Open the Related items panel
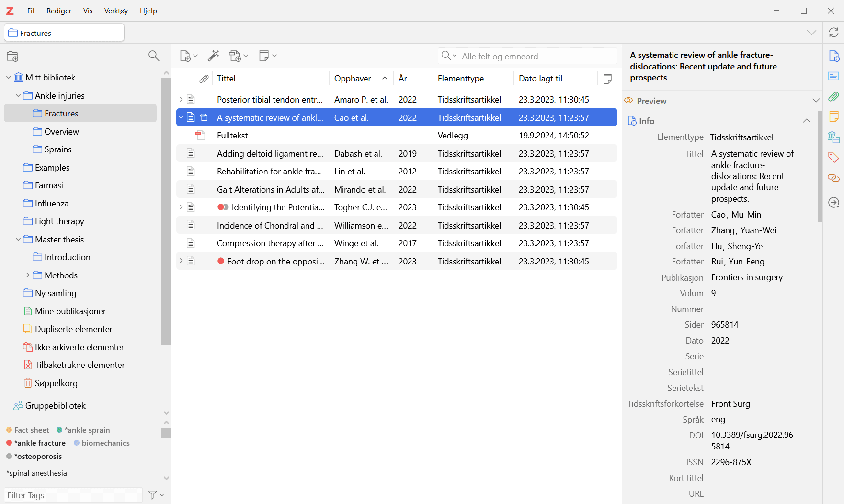This screenshot has height=504, width=844. (834, 178)
